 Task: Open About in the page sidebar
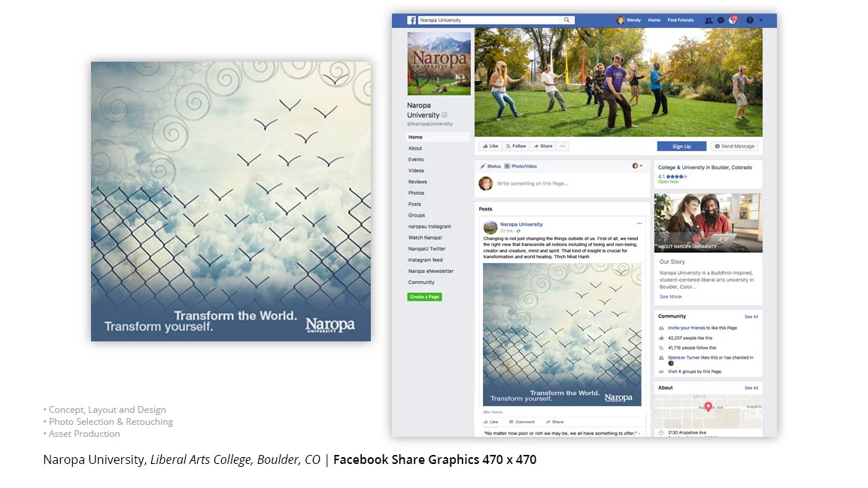[x=415, y=148]
